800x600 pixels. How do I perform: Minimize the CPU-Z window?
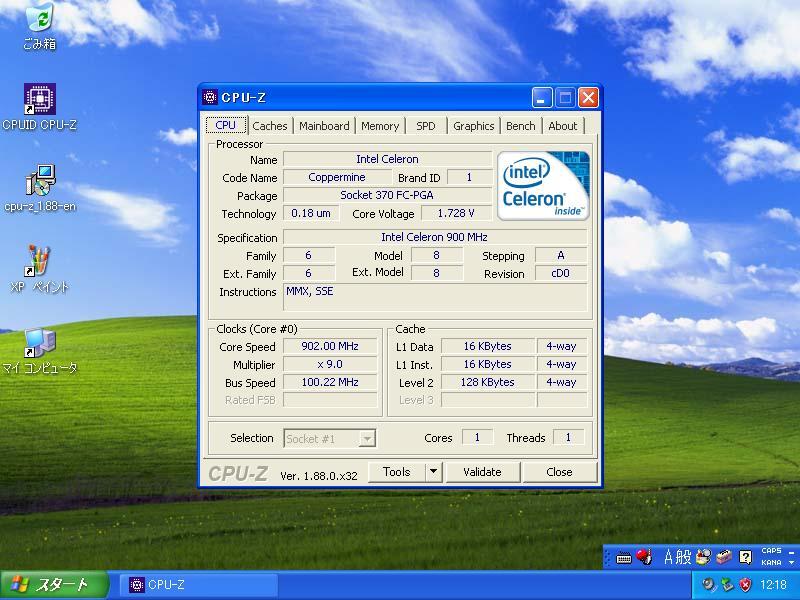542,97
